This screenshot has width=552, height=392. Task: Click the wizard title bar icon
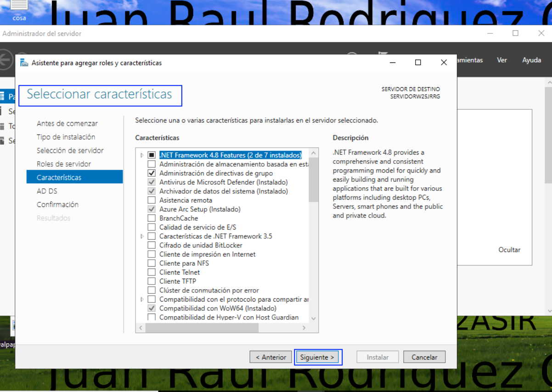[24, 63]
